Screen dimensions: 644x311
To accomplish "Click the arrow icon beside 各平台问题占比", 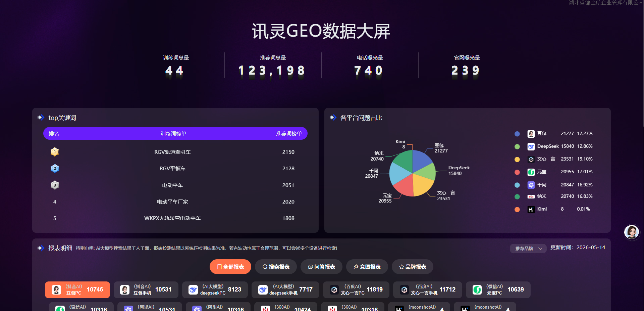I will pos(333,118).
